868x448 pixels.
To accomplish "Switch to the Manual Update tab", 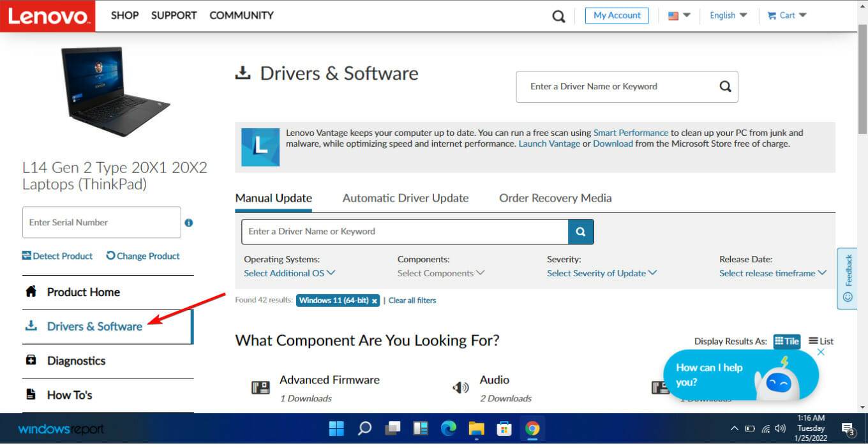I will tap(273, 198).
